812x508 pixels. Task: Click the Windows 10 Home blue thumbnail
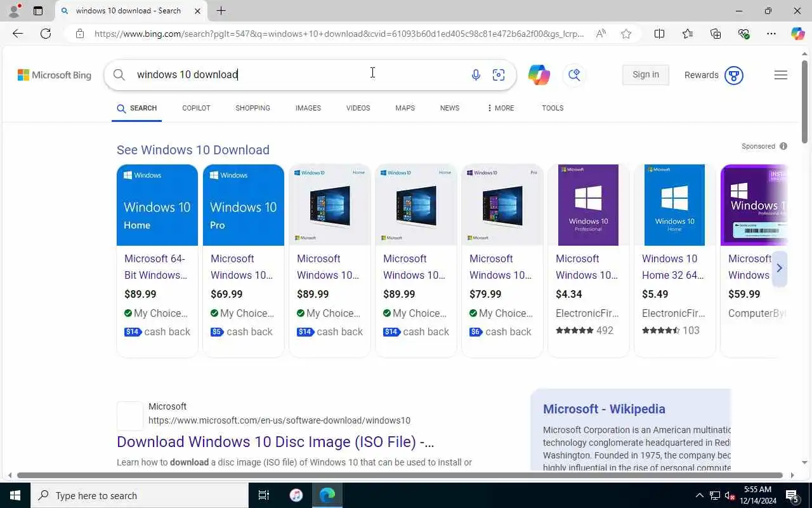pyautogui.click(x=157, y=205)
